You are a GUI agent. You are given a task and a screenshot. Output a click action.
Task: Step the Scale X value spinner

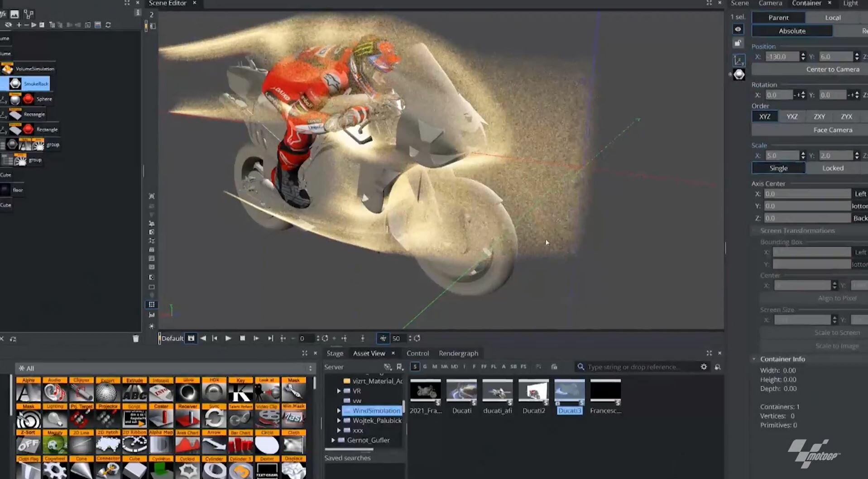tap(803, 155)
